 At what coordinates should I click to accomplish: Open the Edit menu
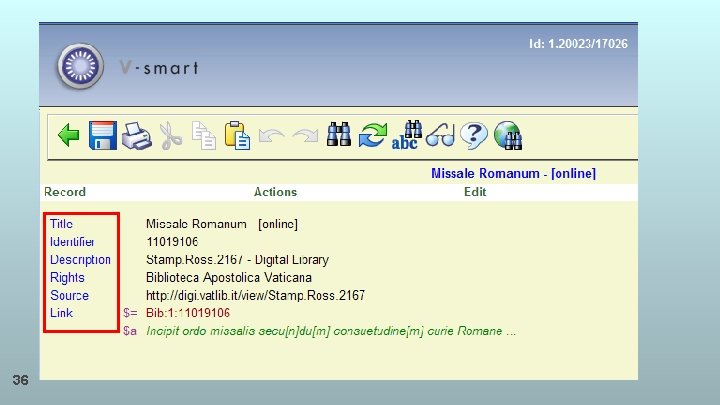(475, 192)
